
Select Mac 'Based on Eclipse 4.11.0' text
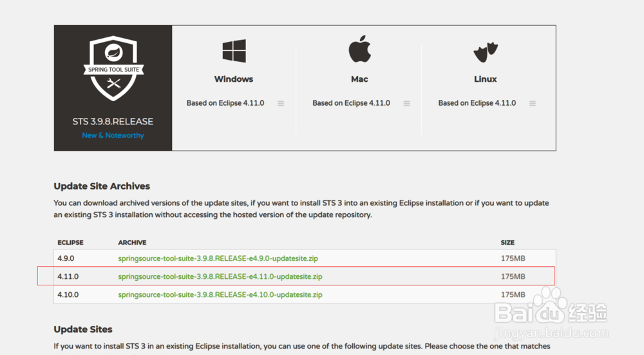pyautogui.click(x=351, y=103)
